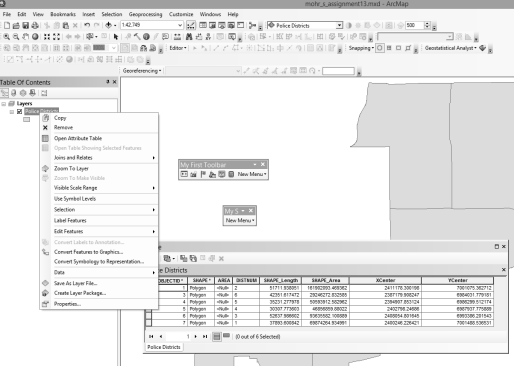Image resolution: width=514 pixels, height=366 pixels.
Task: Expand the Georeferencing dropdown menu
Action: point(142,71)
